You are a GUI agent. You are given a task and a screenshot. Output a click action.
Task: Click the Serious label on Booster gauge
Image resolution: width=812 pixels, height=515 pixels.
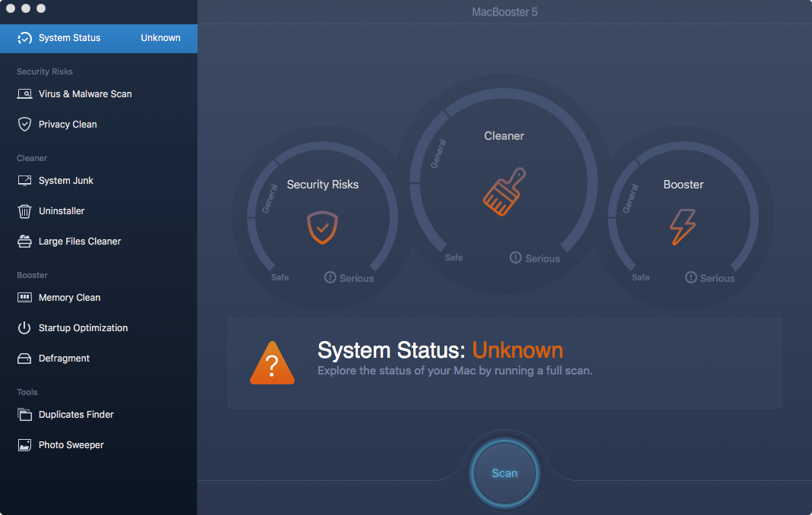717,278
